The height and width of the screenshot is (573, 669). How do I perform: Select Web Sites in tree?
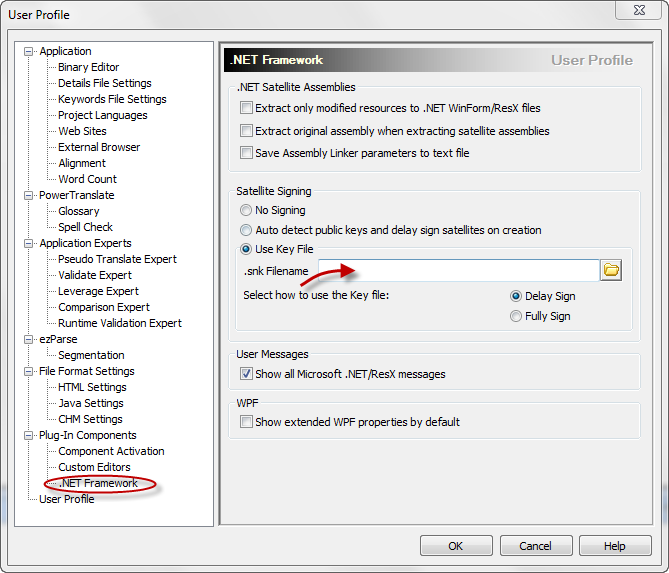pos(82,131)
